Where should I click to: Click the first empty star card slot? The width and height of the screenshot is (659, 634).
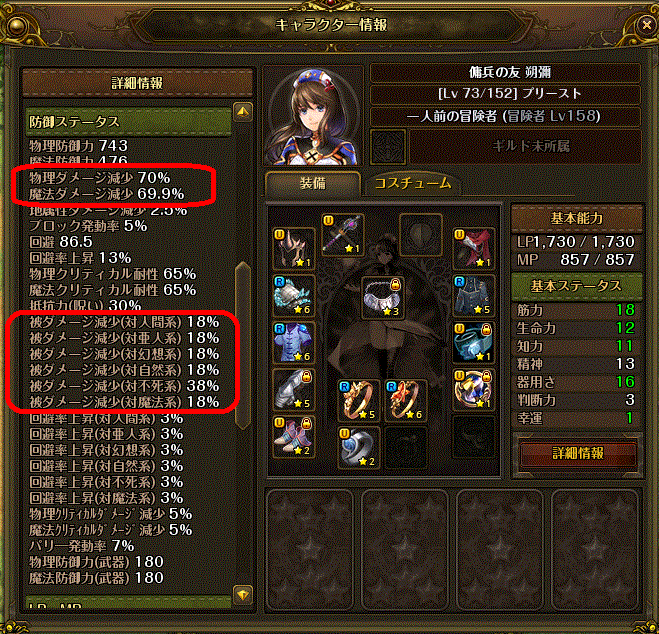click(x=310, y=548)
